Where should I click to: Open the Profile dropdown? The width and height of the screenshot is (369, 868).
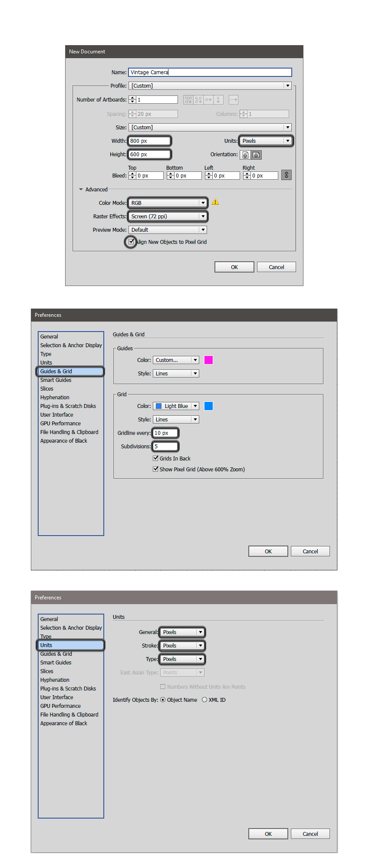pos(210,86)
